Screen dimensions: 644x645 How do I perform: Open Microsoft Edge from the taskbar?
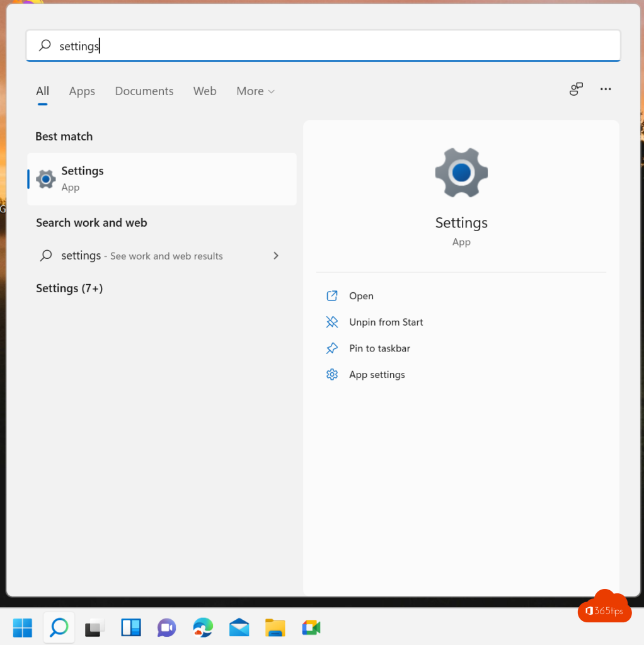(x=203, y=627)
